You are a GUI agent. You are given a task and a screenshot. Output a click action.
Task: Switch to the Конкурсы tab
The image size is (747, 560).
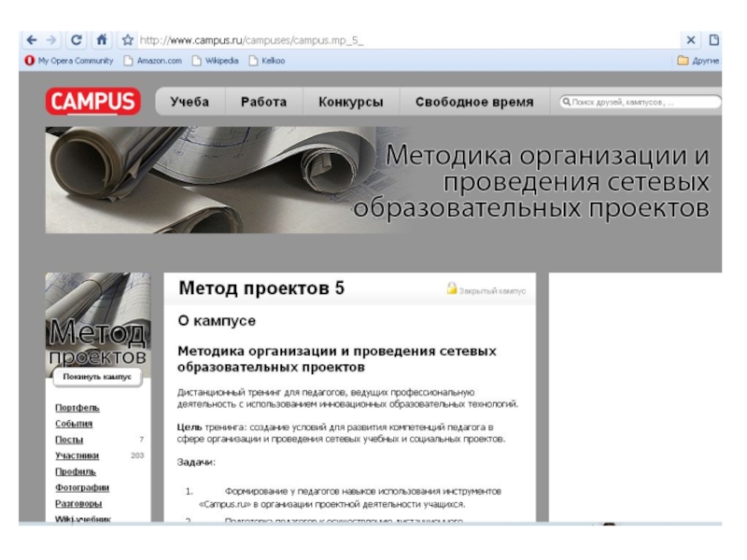click(350, 102)
